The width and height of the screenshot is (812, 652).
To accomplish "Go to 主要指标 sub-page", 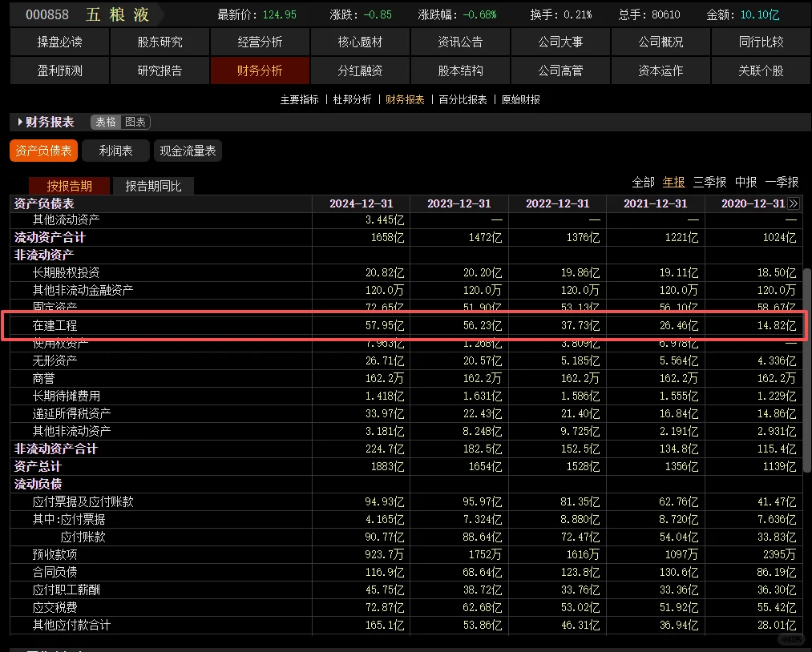I will pos(299,99).
